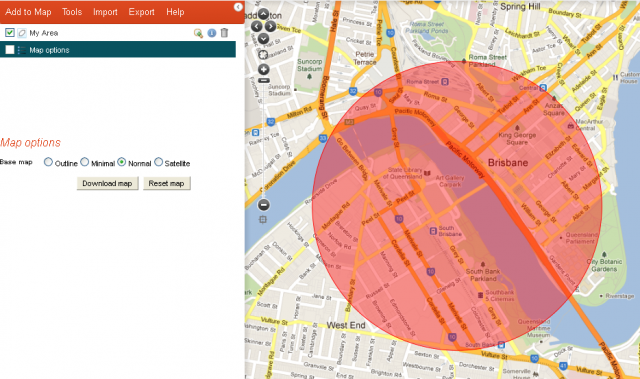
Task: Show info for My Area layer
Action: click(x=211, y=33)
